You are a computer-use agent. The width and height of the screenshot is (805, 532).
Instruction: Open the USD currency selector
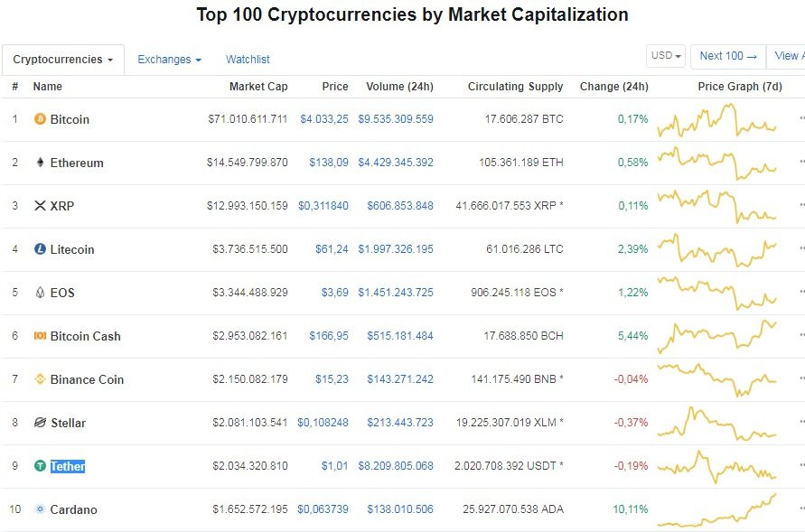tap(667, 56)
